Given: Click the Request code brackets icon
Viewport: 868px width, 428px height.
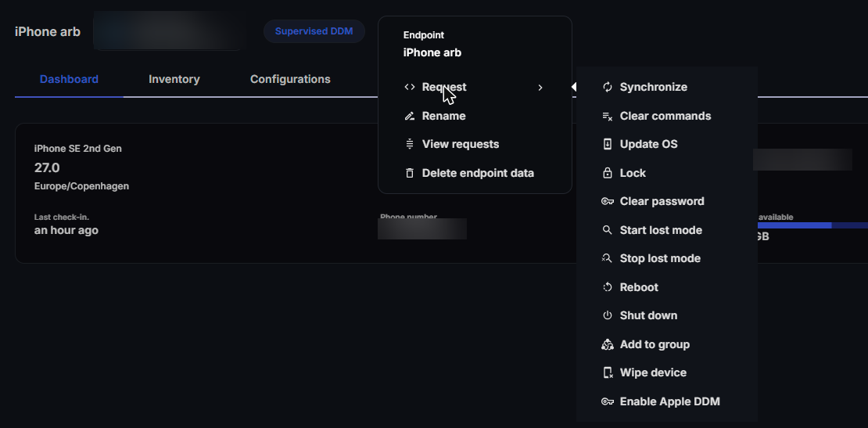Looking at the screenshot, I should (x=410, y=87).
